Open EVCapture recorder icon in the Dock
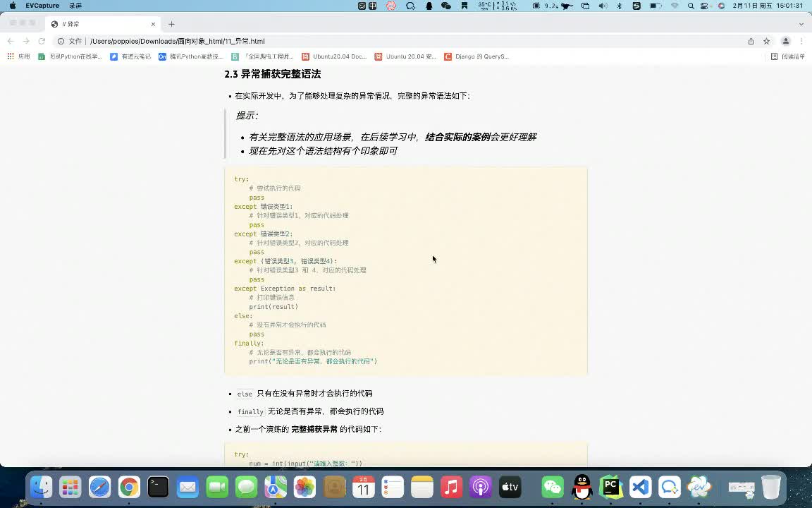812x508 pixels. [699, 488]
